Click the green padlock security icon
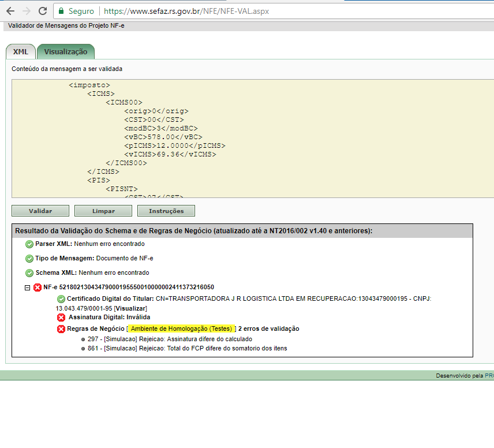The width and height of the screenshot is (494, 448). (61, 11)
